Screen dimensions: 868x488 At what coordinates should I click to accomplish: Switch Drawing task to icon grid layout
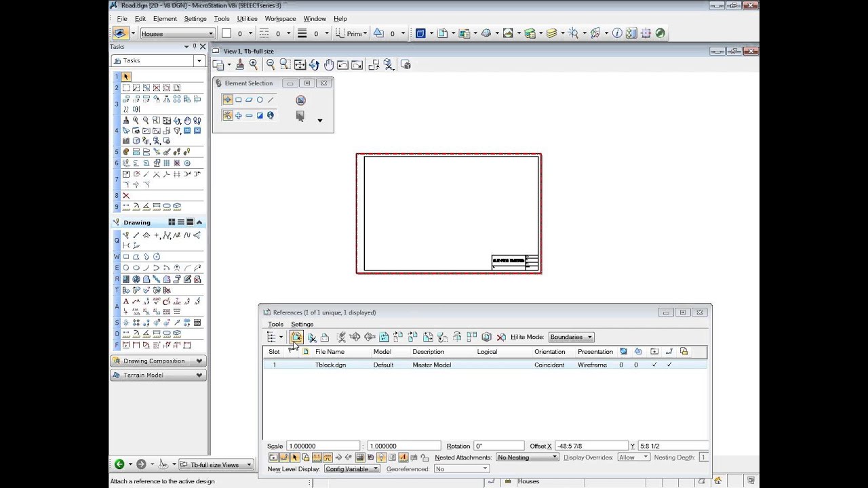pyautogui.click(x=172, y=222)
